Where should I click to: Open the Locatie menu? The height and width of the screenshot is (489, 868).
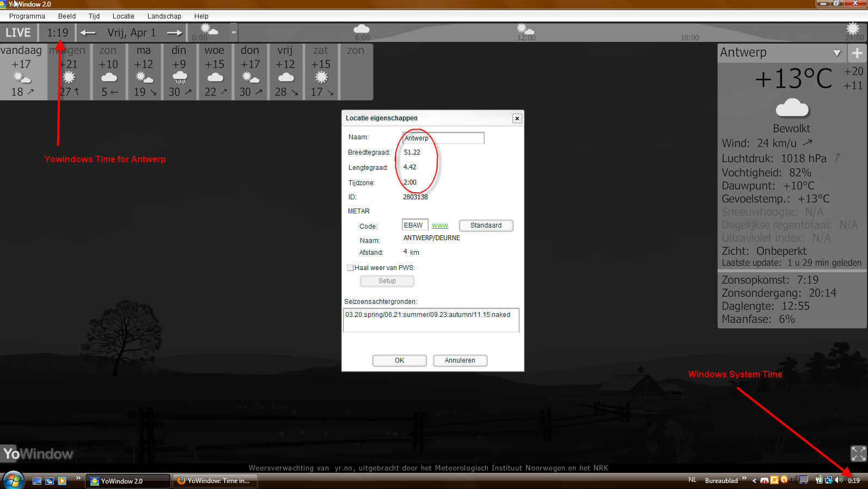[123, 16]
